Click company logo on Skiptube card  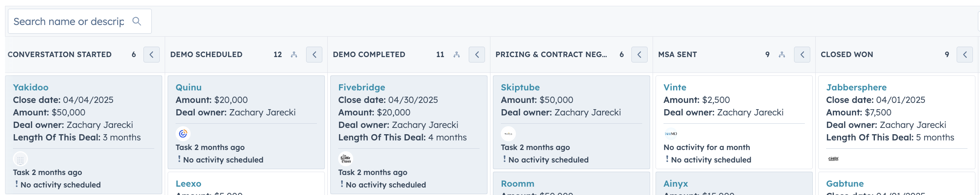pos(508,134)
